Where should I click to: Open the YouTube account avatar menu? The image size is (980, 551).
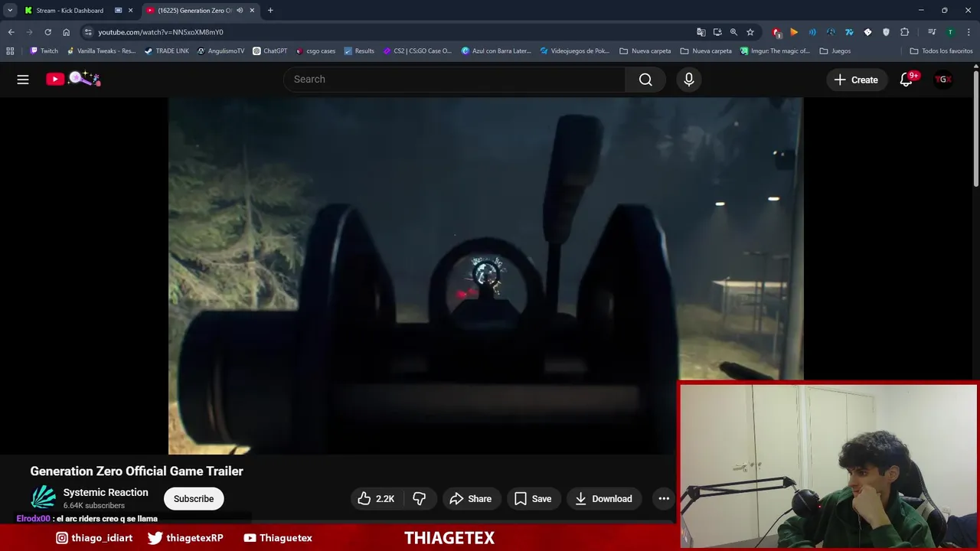point(943,80)
